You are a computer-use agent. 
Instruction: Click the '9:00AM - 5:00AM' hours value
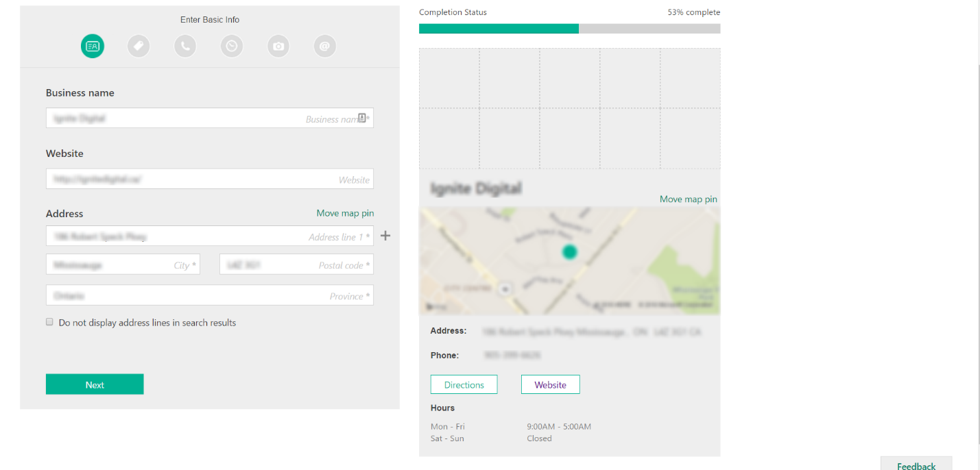[x=559, y=426]
